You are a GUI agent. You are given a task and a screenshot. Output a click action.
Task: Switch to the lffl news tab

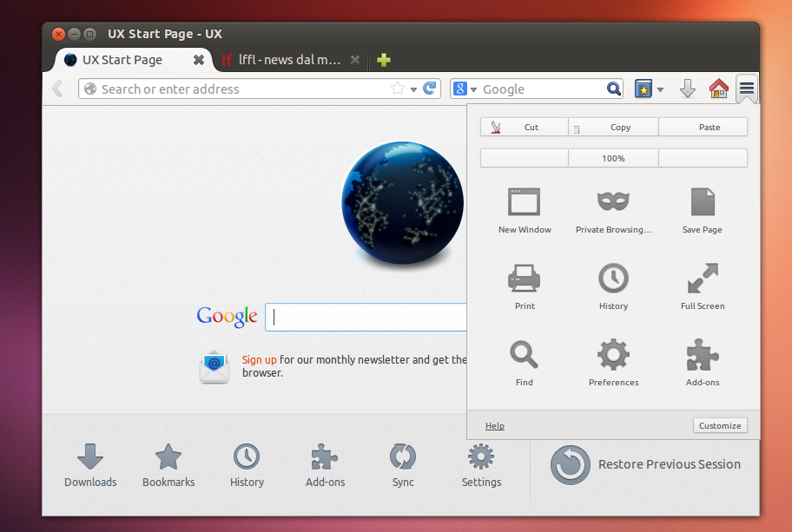[289, 60]
